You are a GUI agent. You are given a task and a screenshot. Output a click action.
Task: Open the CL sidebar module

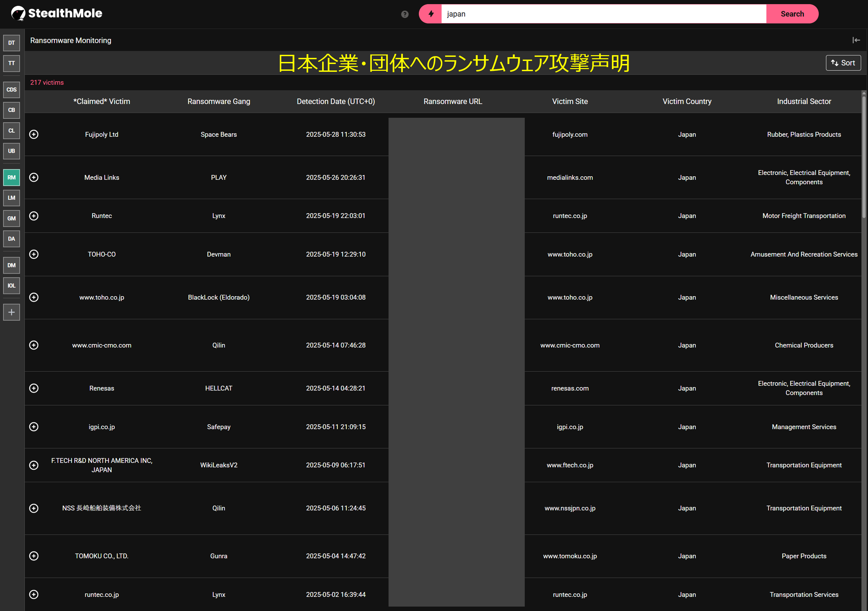[11, 130]
